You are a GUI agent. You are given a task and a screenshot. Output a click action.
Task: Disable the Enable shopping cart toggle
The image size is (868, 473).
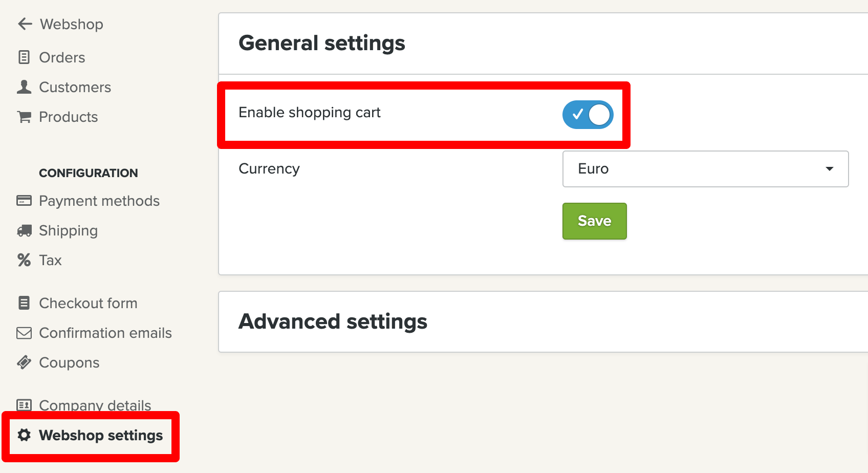[x=588, y=115]
